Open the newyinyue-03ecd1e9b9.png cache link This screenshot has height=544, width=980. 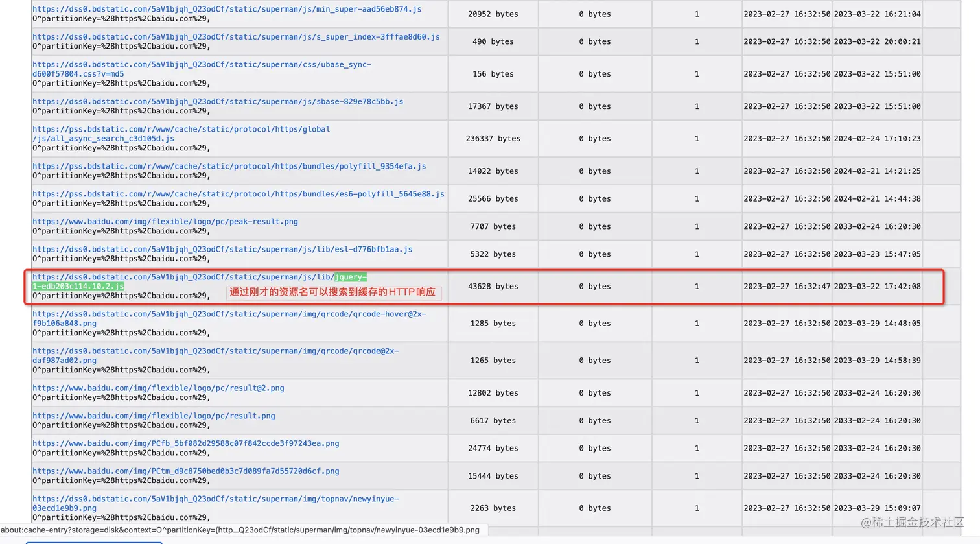[216, 503]
